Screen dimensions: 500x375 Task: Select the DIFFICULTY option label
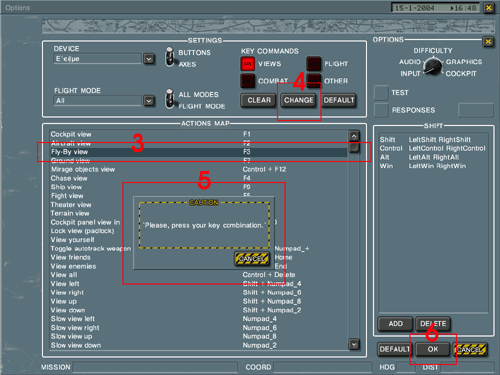click(433, 51)
